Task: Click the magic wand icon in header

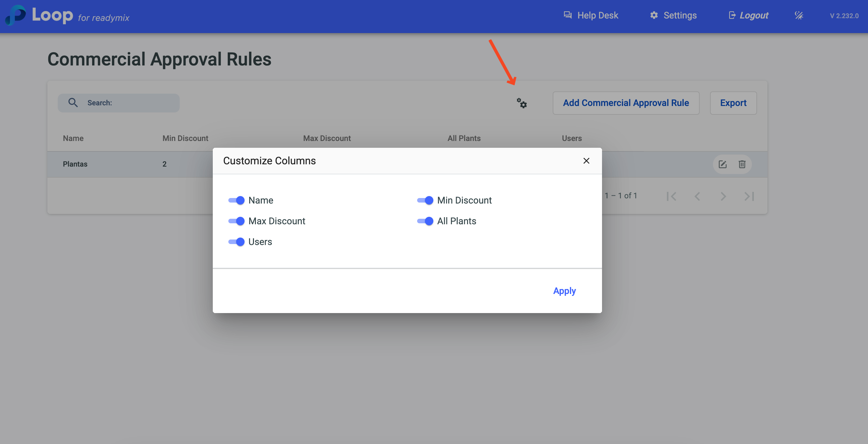Action: tap(799, 16)
